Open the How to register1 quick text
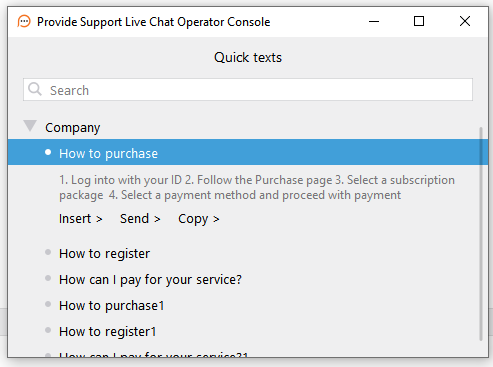493x367 pixels. [108, 332]
